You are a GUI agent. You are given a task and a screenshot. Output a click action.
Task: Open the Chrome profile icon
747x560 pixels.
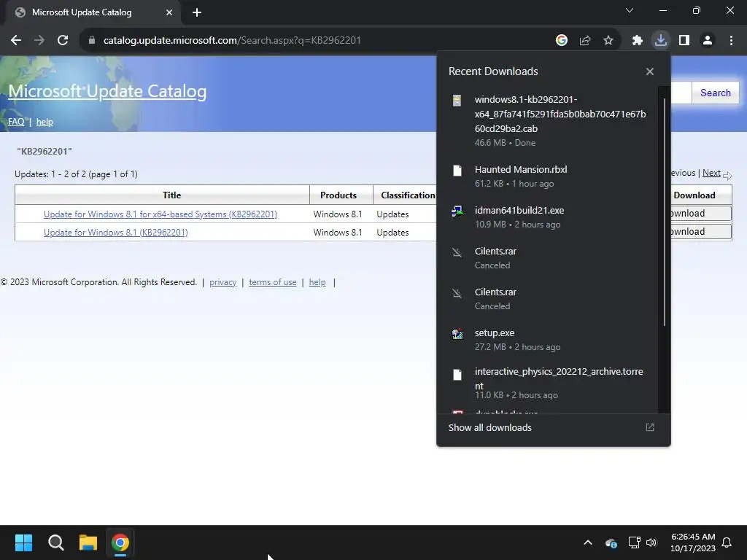(x=708, y=41)
